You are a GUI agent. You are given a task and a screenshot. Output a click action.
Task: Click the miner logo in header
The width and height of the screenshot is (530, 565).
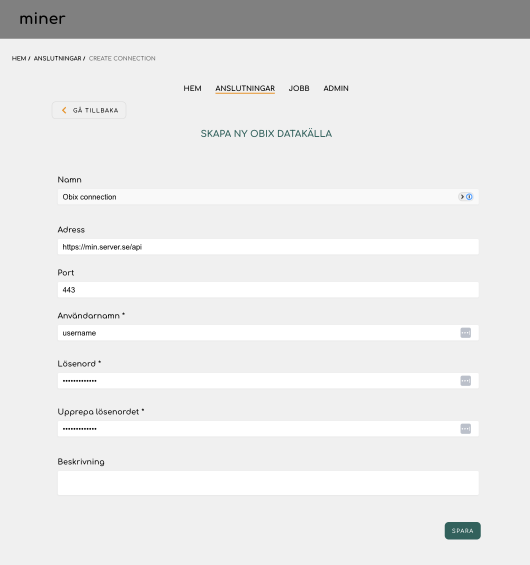[42, 19]
